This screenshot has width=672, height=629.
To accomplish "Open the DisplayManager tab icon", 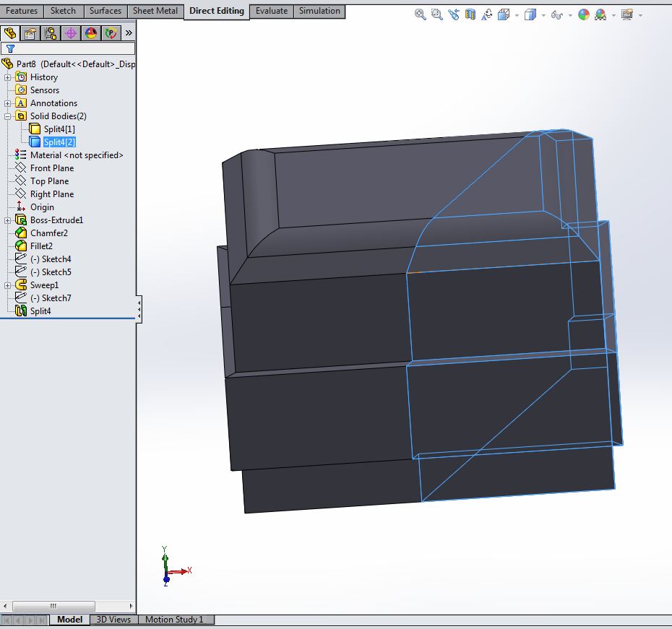I will 90,33.
